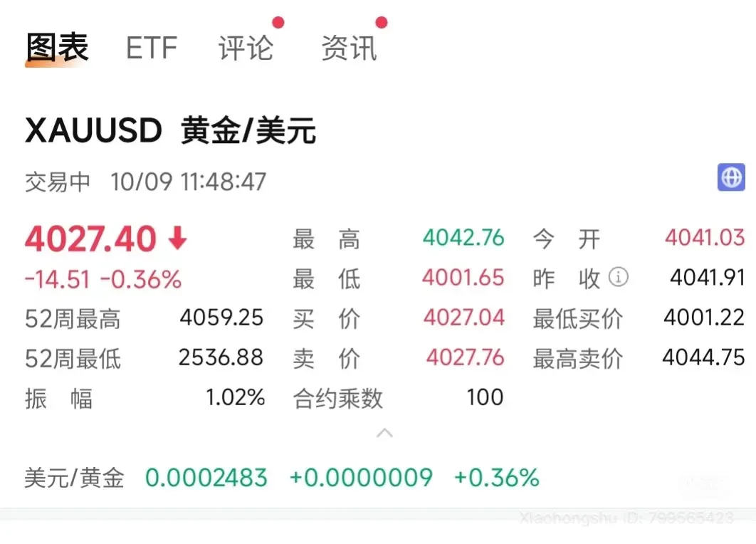Click the 今开 value 4041.03

click(705, 238)
